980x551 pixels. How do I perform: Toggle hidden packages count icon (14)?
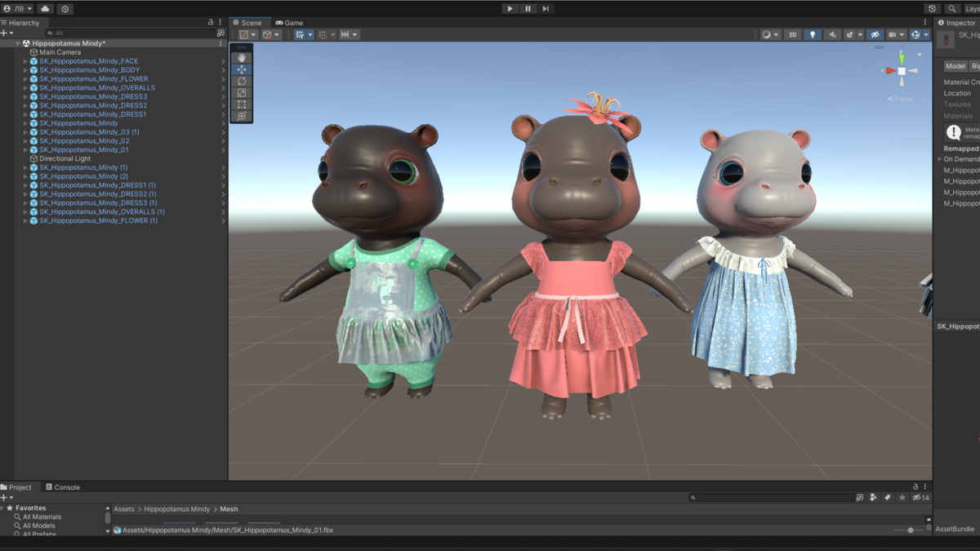click(x=920, y=497)
